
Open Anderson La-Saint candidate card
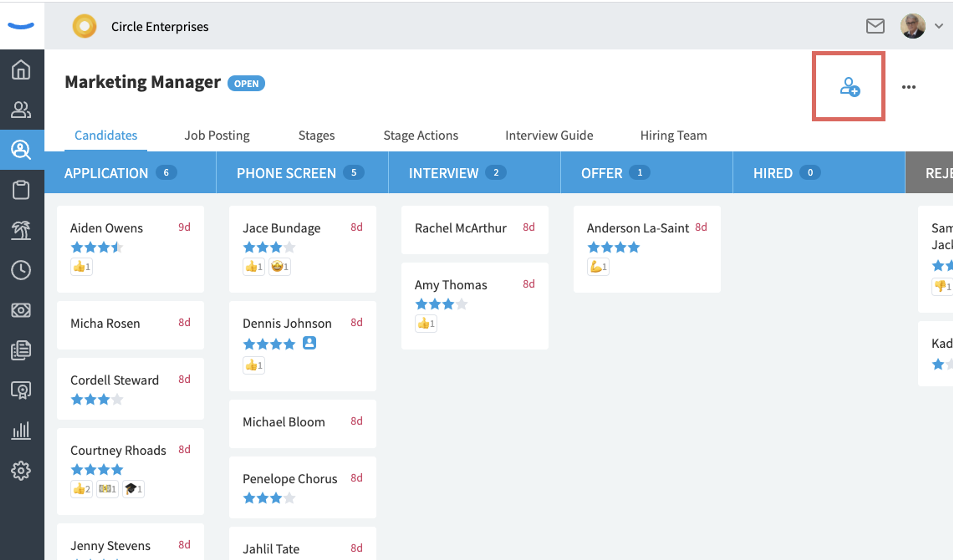coord(647,249)
